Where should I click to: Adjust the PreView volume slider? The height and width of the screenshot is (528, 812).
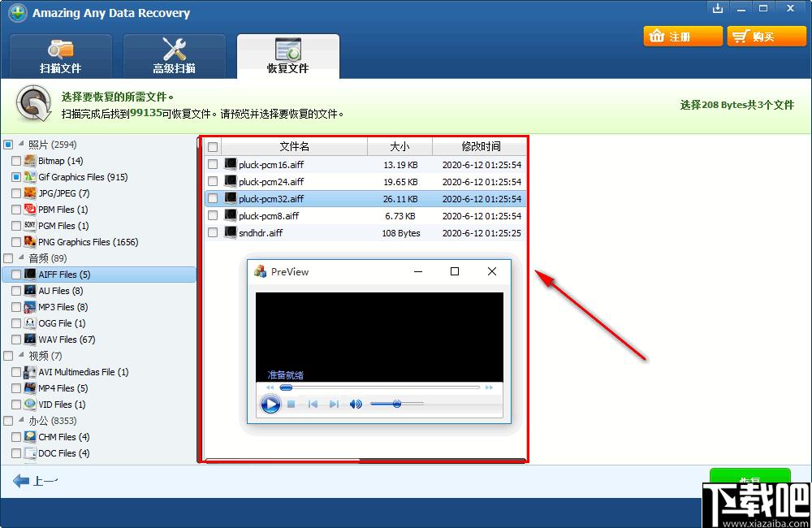click(x=397, y=404)
